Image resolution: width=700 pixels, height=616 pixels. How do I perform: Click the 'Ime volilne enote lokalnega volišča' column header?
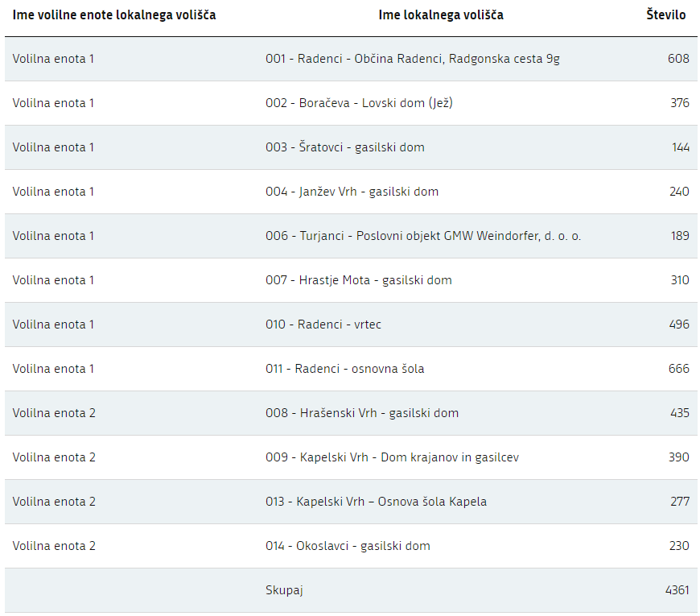114,15
